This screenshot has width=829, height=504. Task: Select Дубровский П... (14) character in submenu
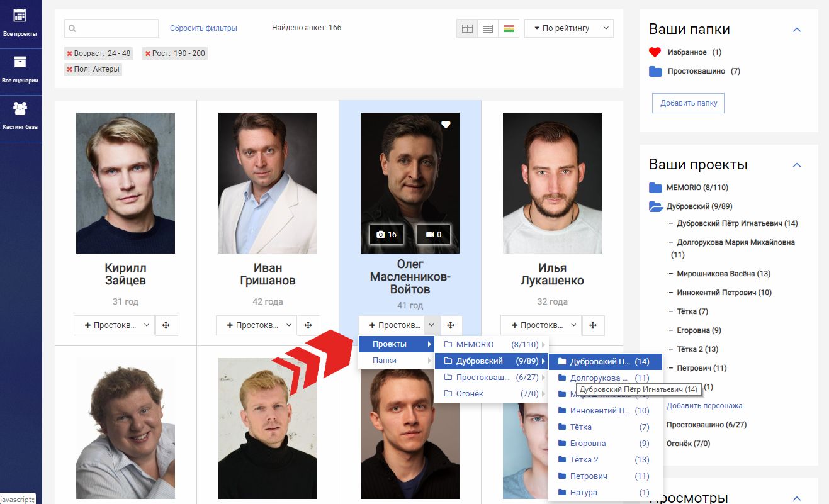pos(606,362)
